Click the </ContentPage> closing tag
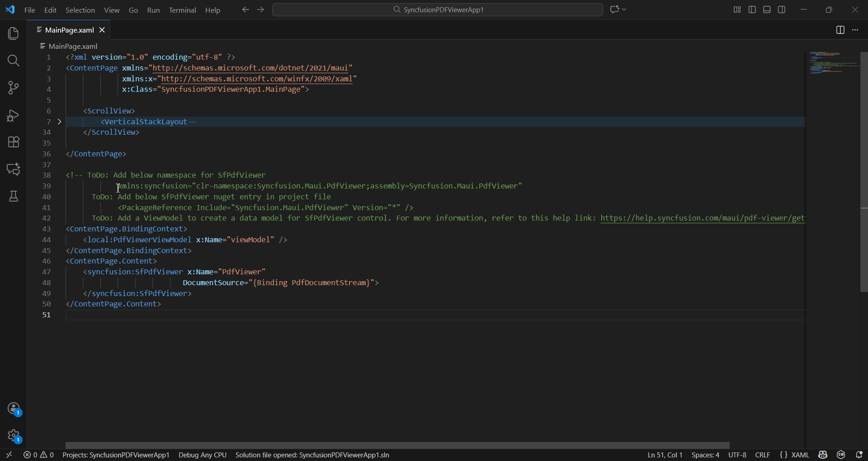The width and height of the screenshot is (868, 461). [x=96, y=154]
